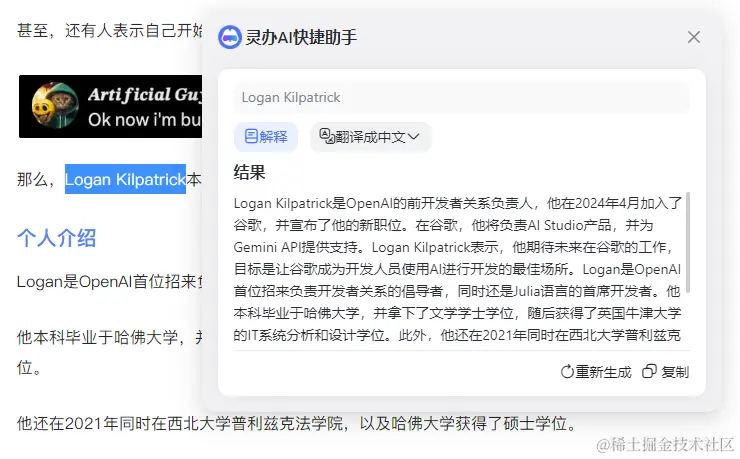Image resolution: width=740 pixels, height=459 pixels.
Task: Click the highlighted Logan Kilpatrick text in the article
Action: pos(125,179)
